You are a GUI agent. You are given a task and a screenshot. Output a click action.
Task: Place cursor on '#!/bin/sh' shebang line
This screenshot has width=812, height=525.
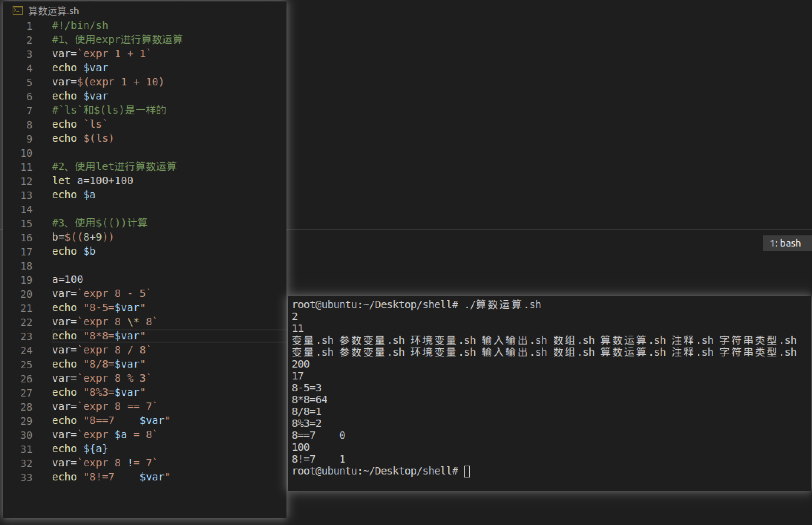click(80, 26)
